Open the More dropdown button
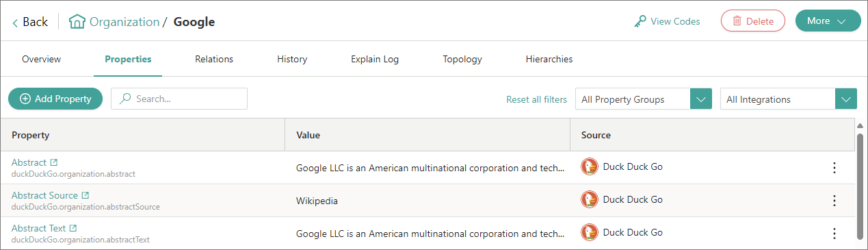The width and height of the screenshot is (868, 250). 828,21
